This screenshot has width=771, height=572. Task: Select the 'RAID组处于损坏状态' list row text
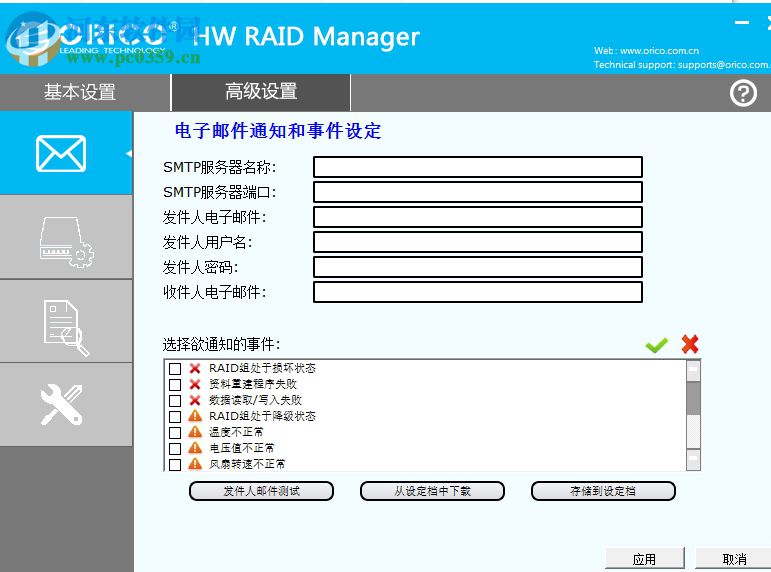(262, 368)
